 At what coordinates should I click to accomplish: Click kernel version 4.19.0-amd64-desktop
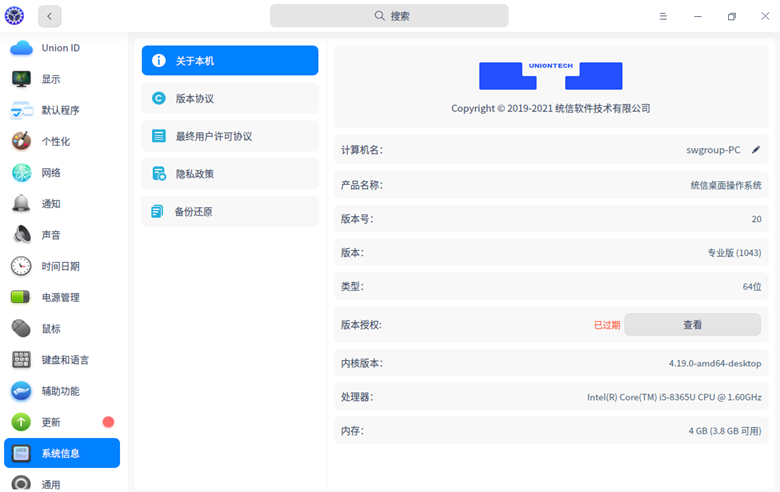(715, 363)
